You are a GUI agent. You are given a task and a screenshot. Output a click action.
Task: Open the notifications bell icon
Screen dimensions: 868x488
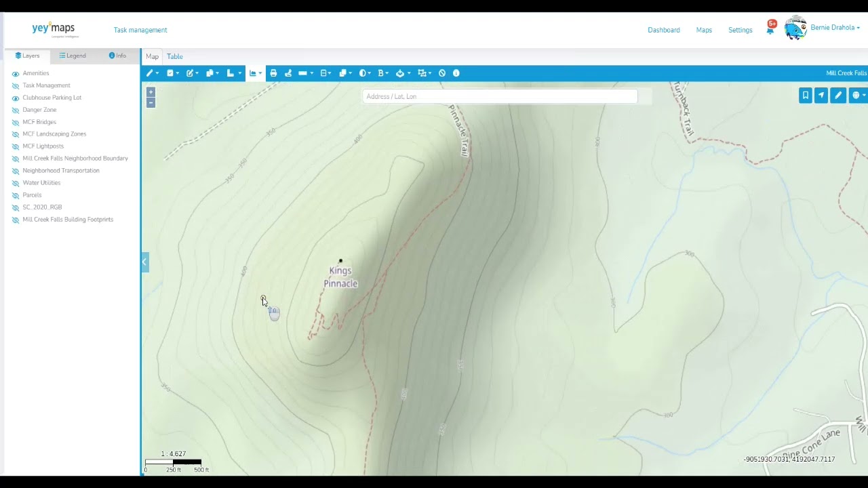[x=770, y=29]
